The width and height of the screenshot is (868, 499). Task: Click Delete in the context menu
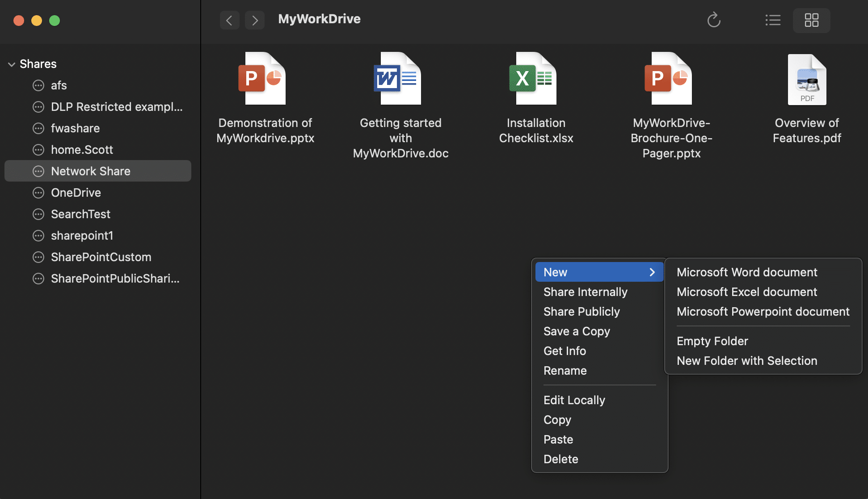[x=560, y=459]
